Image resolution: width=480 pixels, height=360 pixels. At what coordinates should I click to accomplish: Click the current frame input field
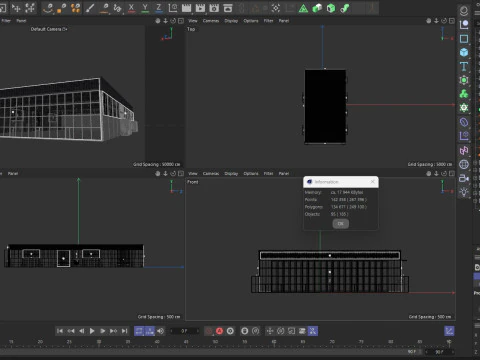point(184,331)
